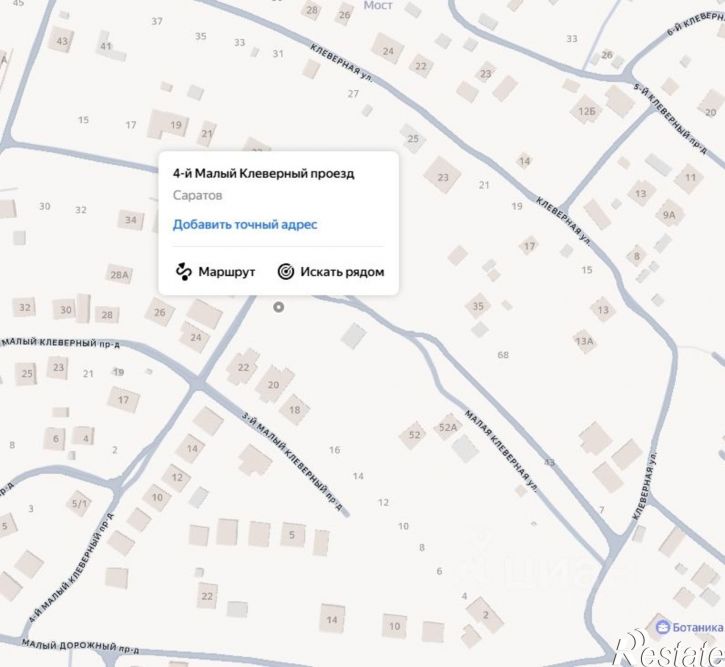Click Добавить точный адрес link

click(245, 225)
